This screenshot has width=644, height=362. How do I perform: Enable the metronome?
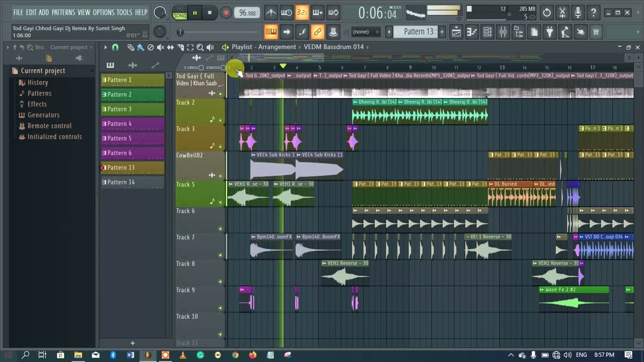pos(271,13)
